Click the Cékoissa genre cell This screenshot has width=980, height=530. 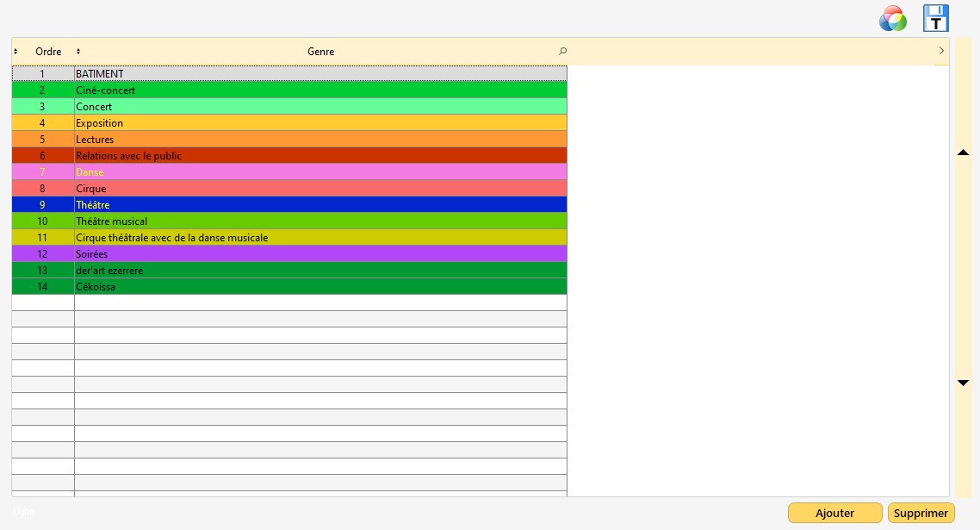point(320,287)
